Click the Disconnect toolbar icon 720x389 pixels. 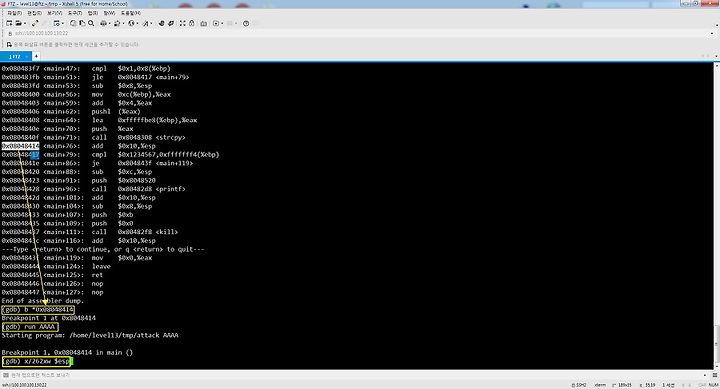click(x=35, y=23)
